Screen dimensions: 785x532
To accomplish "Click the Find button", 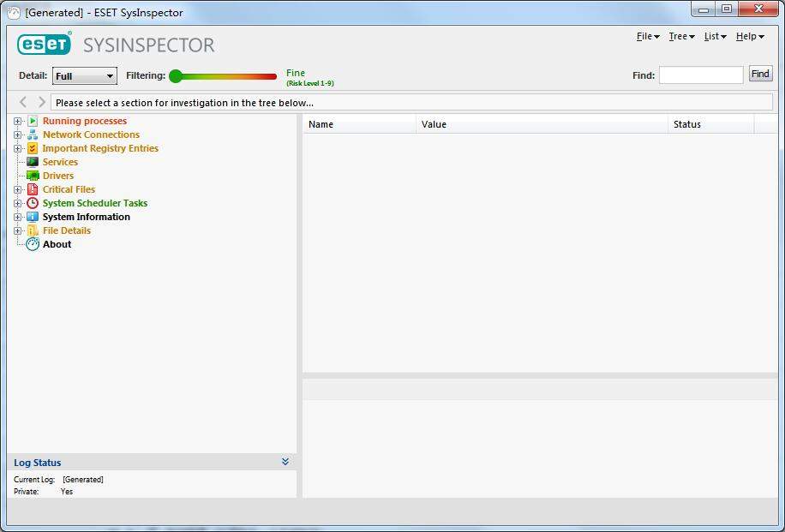I will coord(760,74).
